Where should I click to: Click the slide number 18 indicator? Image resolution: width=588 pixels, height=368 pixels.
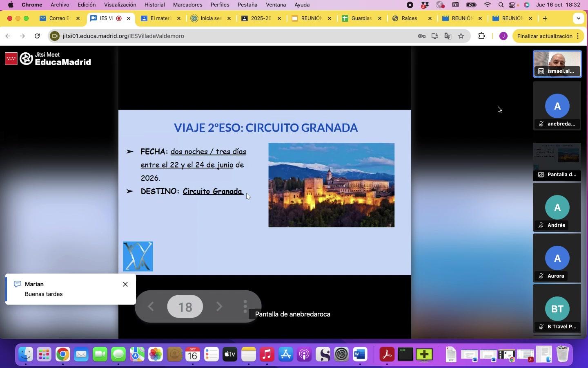tap(185, 307)
